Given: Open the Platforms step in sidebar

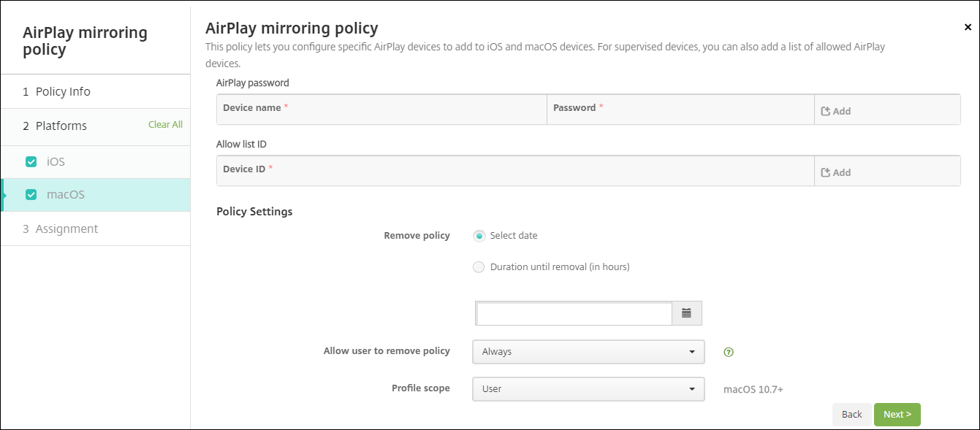Looking at the screenshot, I should (61, 126).
